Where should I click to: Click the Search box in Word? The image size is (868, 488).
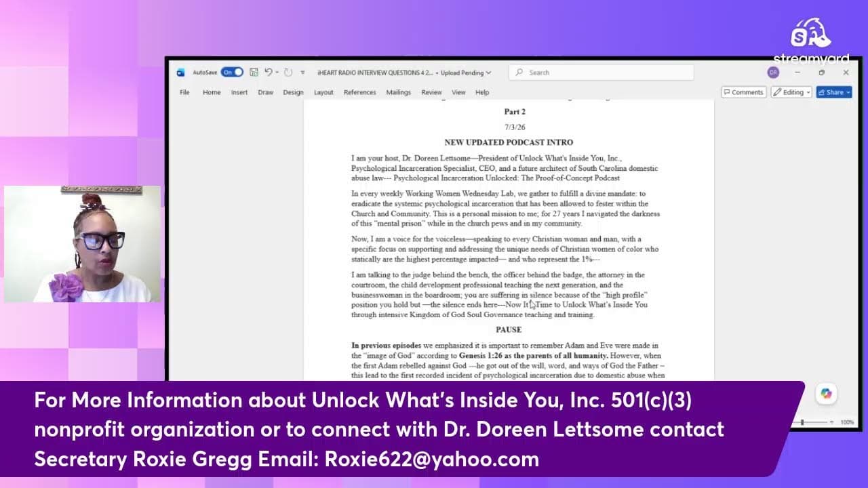tap(601, 73)
